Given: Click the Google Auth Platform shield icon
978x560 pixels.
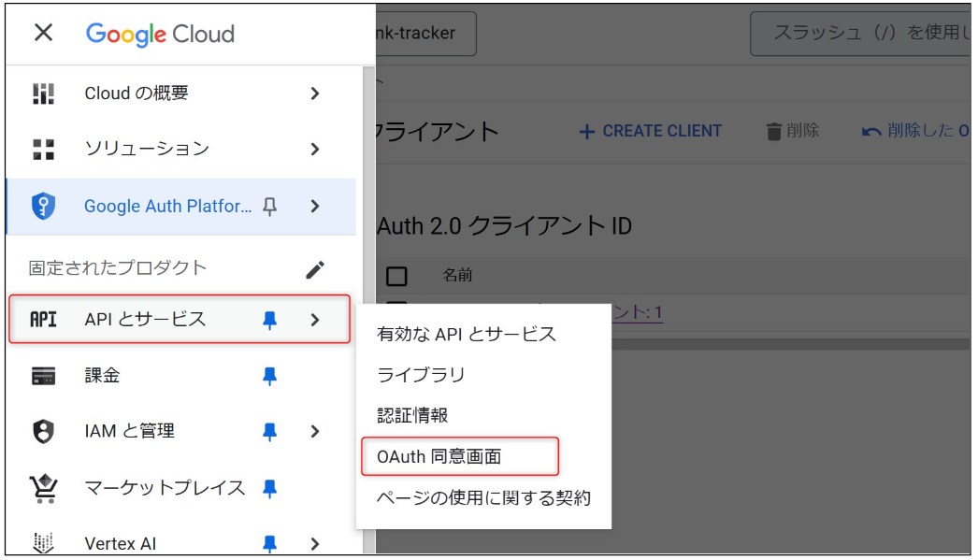Looking at the screenshot, I should click(x=43, y=206).
